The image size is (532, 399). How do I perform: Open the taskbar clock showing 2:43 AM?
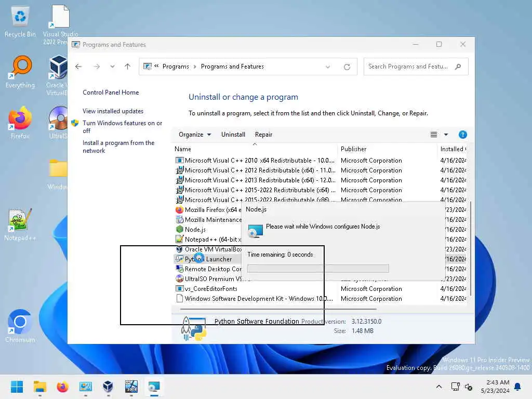[495, 387]
